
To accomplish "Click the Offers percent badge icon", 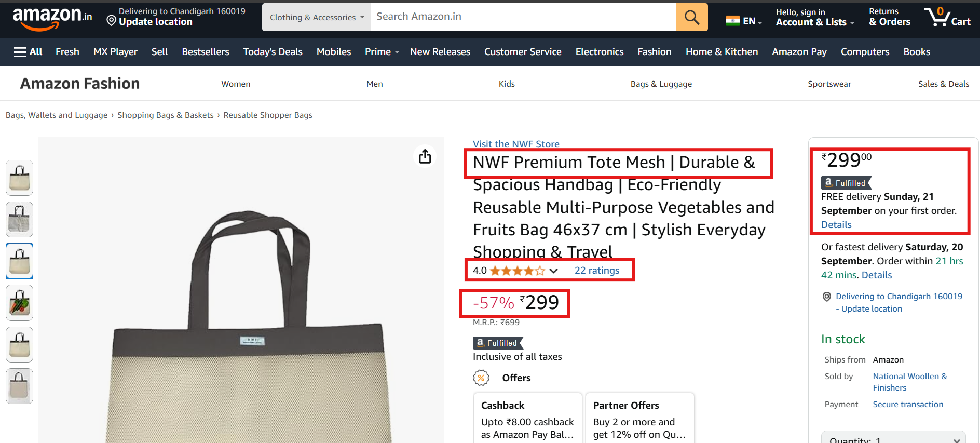I will (x=481, y=378).
